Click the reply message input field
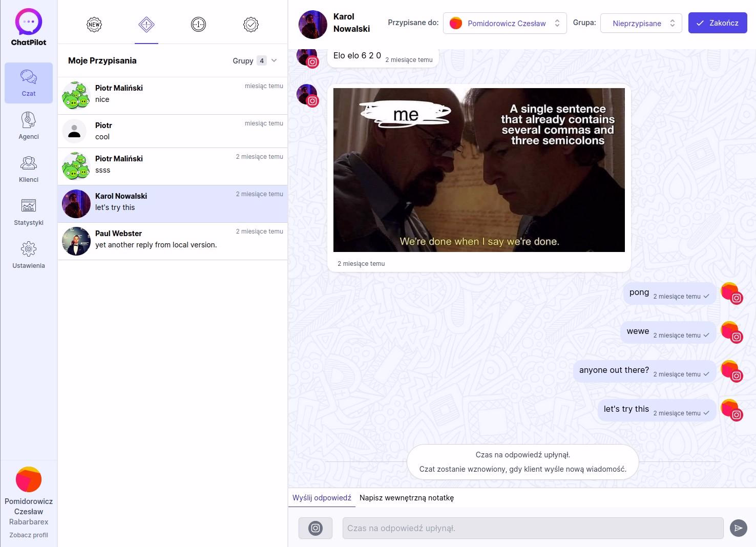 pos(533,528)
